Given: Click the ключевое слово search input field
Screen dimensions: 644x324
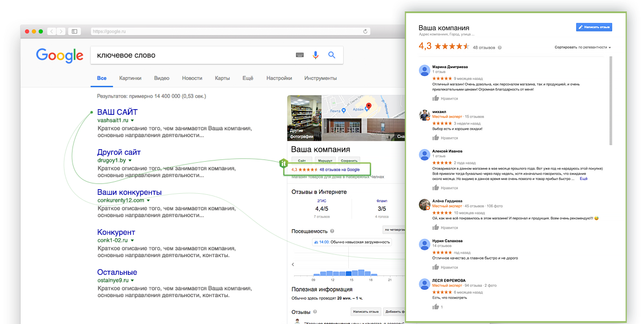Looking at the screenshot, I should point(193,55).
